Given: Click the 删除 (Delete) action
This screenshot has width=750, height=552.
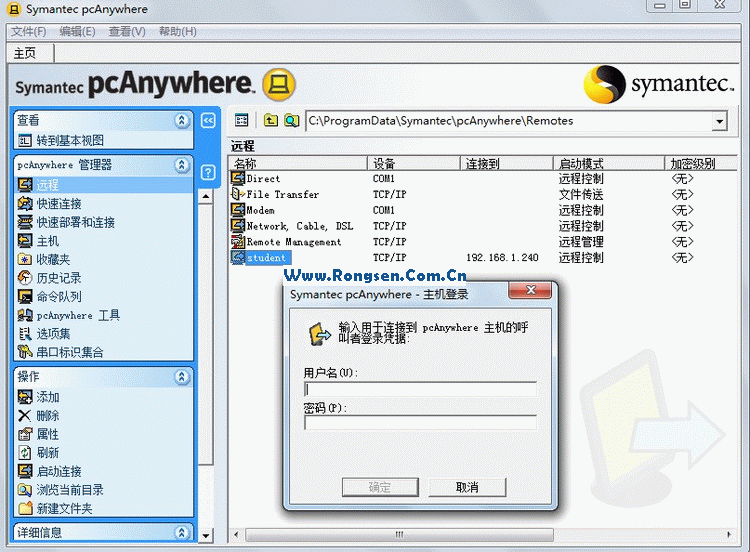Looking at the screenshot, I should click(x=26, y=415).
